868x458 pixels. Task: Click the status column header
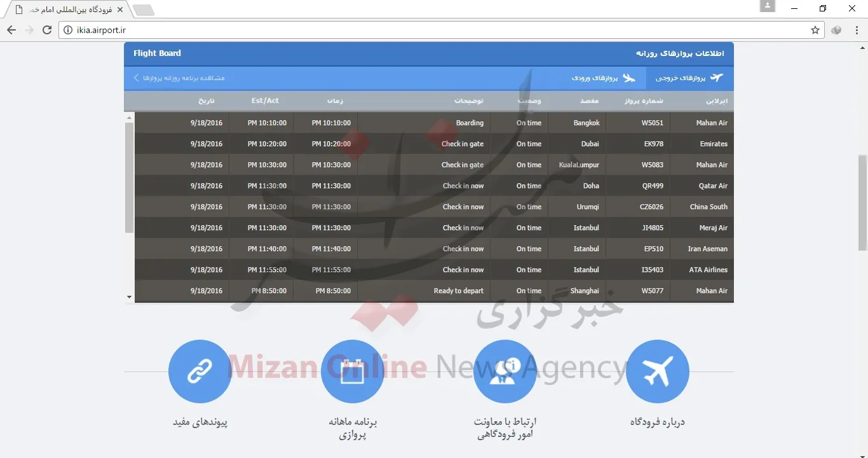(529, 101)
